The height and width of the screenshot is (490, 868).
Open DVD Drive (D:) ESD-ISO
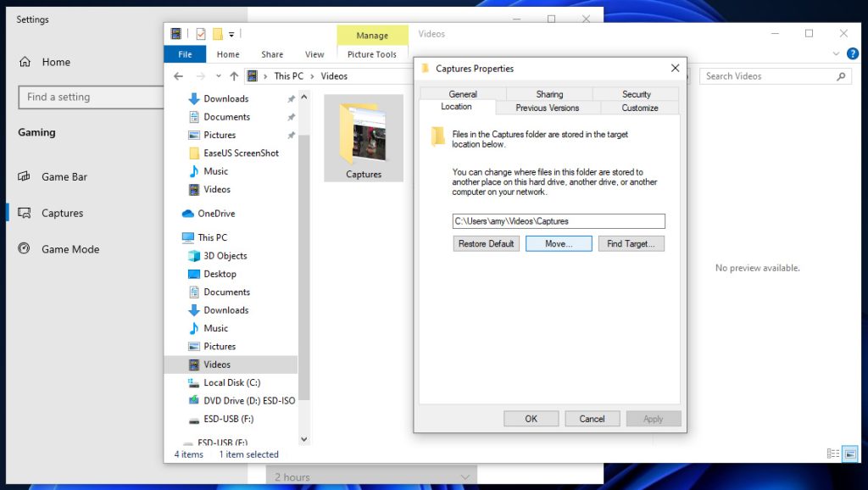[249, 401]
